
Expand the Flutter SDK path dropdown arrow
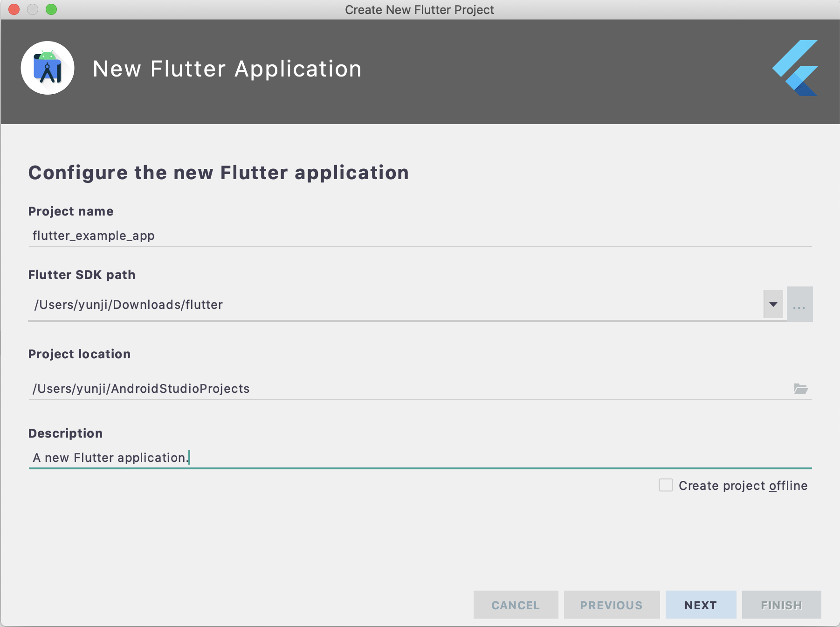point(773,305)
